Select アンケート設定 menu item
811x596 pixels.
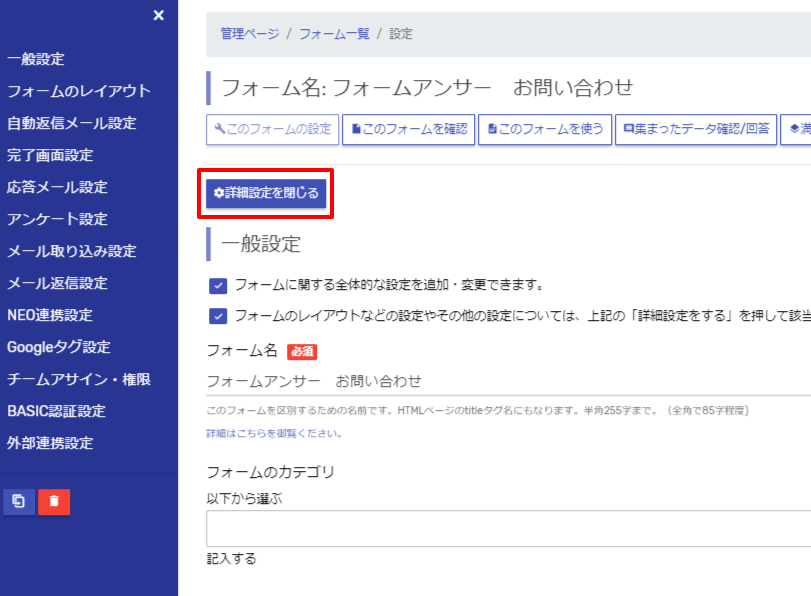click(57, 219)
